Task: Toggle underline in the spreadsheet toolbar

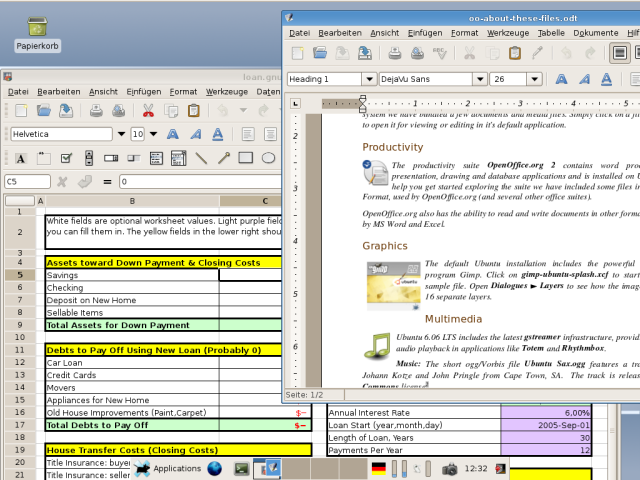Action: point(218,134)
